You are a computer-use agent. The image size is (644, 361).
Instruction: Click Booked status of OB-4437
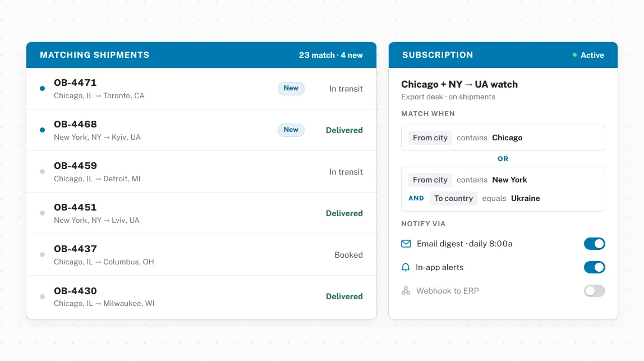[348, 255]
